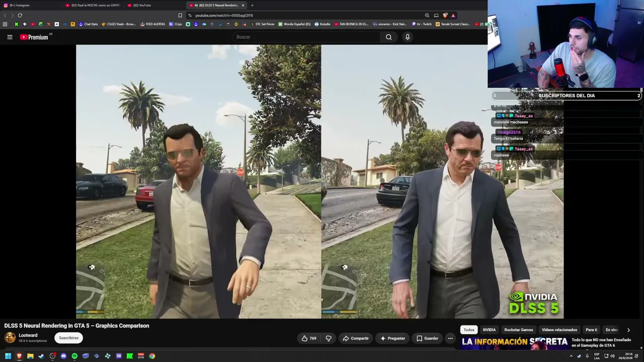
Task: Bookmark this page using the bookmark icon
Action: 180,15
